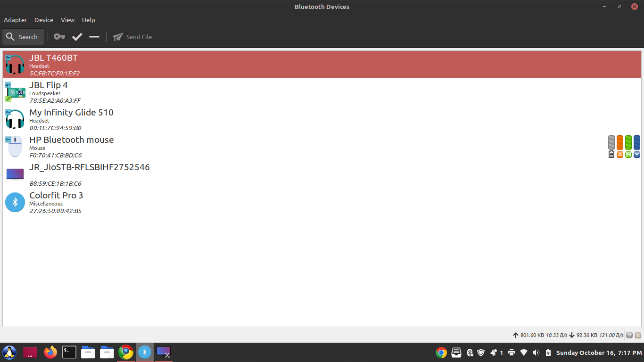Select the Pair device key icon
Screen dimensions: 644x362
pos(59,36)
